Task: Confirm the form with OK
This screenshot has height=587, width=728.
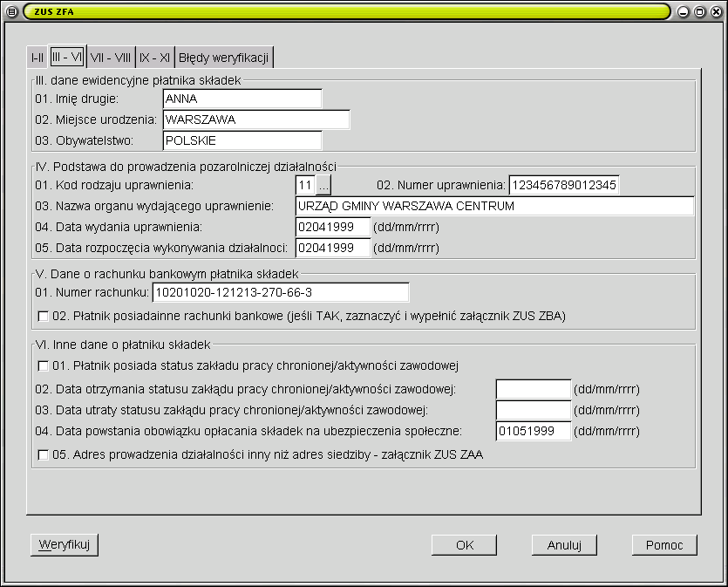Action: click(x=464, y=545)
